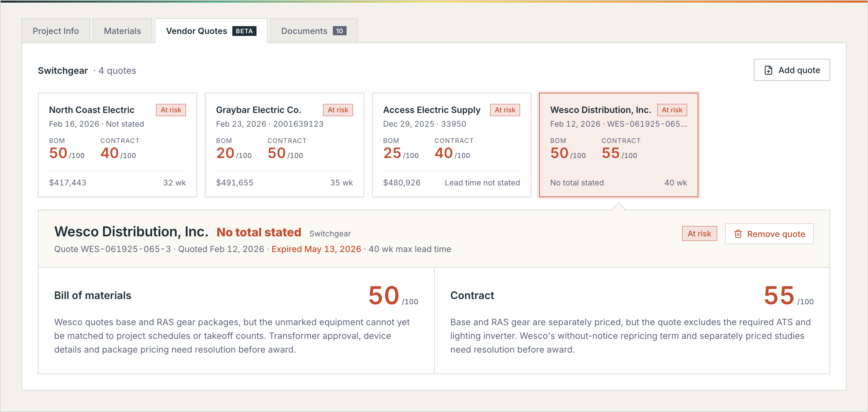Image resolution: width=868 pixels, height=412 pixels.
Task: Click the 32 wk lead time
Action: pos(175,183)
